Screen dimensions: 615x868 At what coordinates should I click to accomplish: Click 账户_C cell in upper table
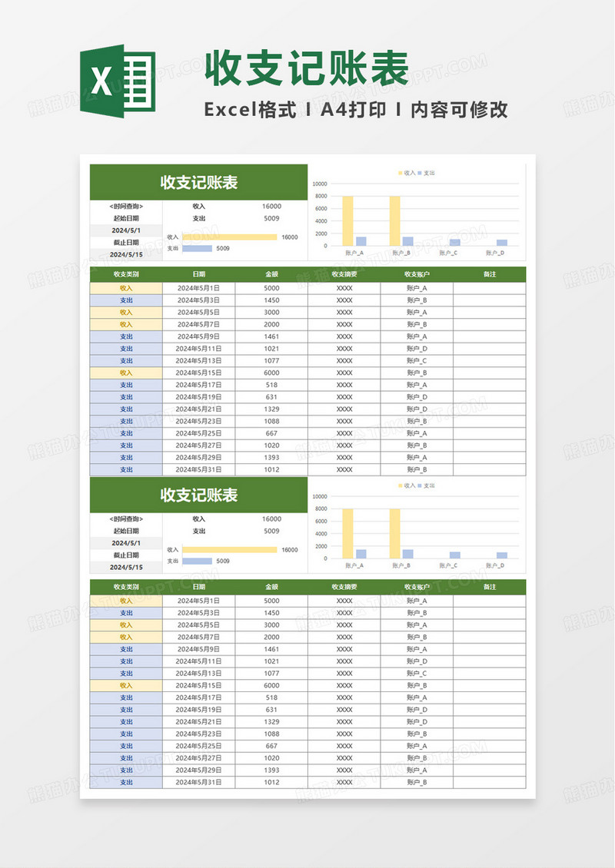pyautogui.click(x=417, y=361)
